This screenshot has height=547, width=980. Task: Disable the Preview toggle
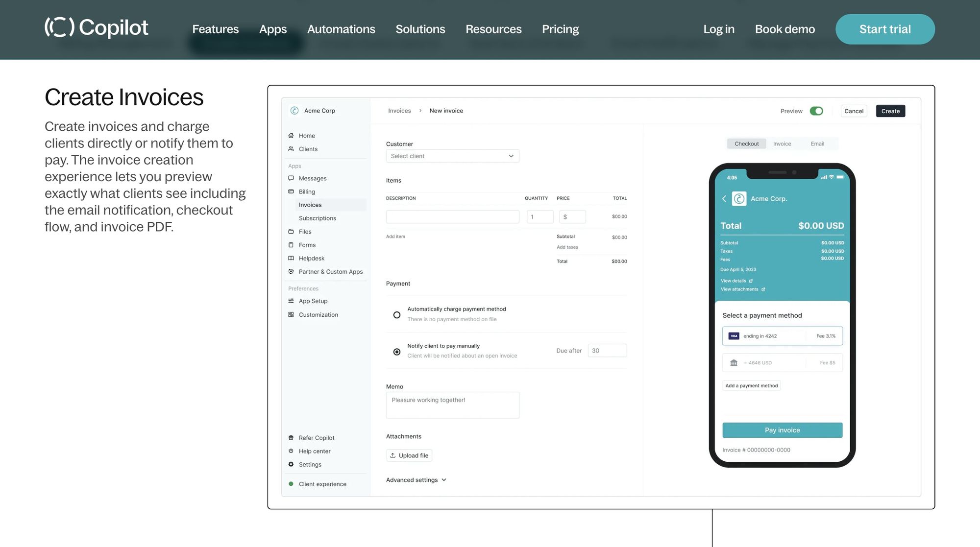pos(816,111)
